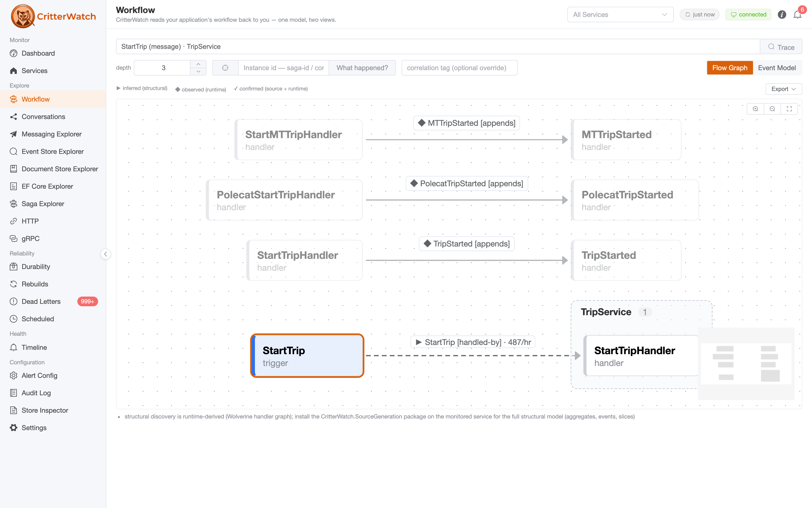Click the gRPC icon
This screenshot has height=508, width=812.
pos(14,239)
